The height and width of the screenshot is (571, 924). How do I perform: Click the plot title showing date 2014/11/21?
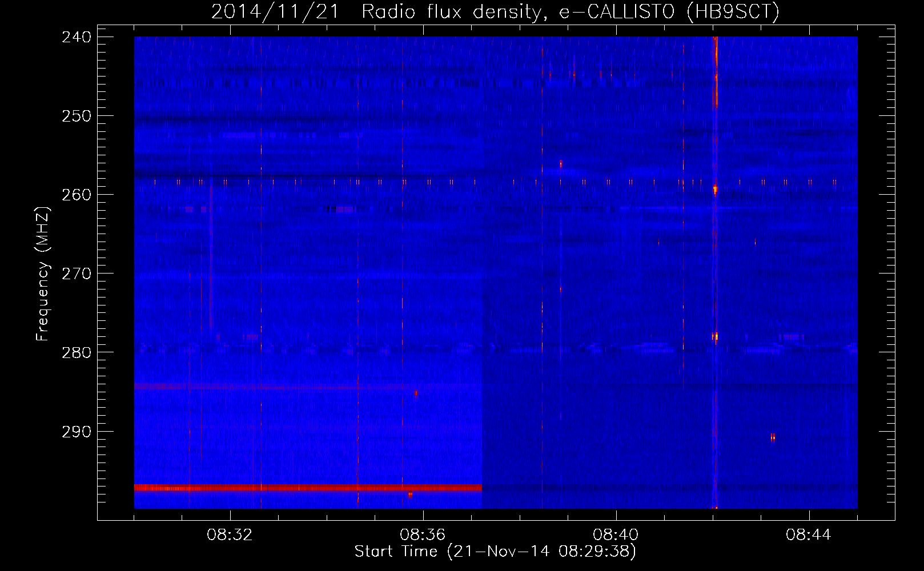pos(495,11)
